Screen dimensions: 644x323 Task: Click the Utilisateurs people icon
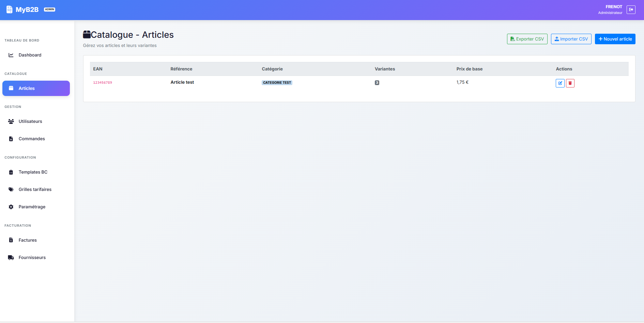coord(11,122)
